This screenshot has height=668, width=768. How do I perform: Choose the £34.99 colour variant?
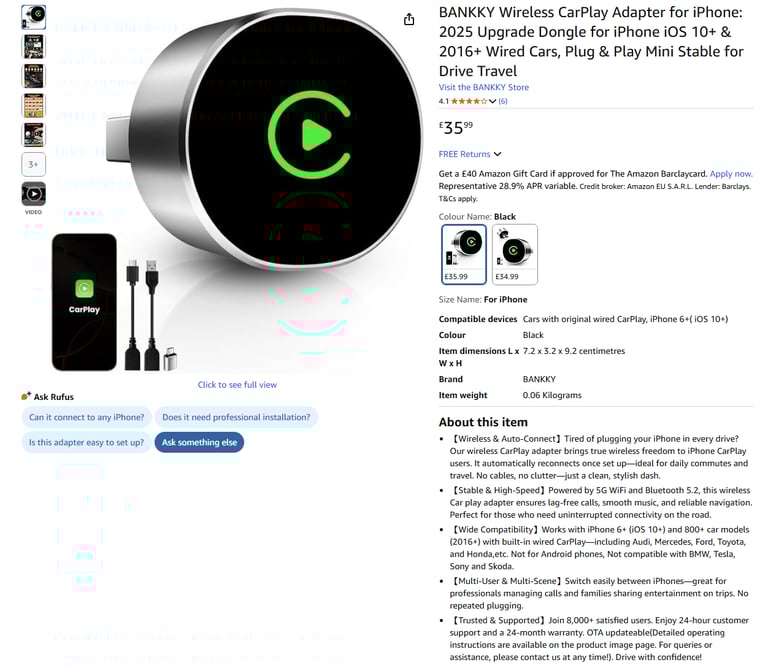click(514, 254)
